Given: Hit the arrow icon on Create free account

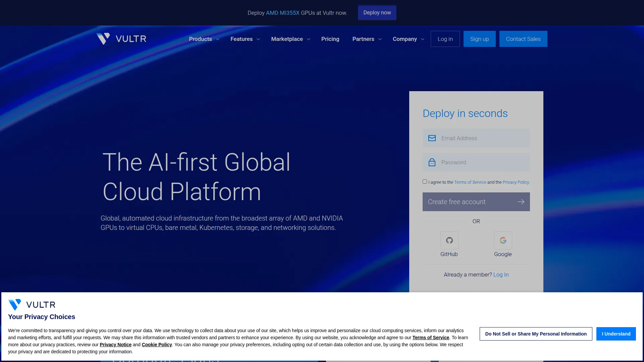Looking at the screenshot, I should [x=521, y=202].
